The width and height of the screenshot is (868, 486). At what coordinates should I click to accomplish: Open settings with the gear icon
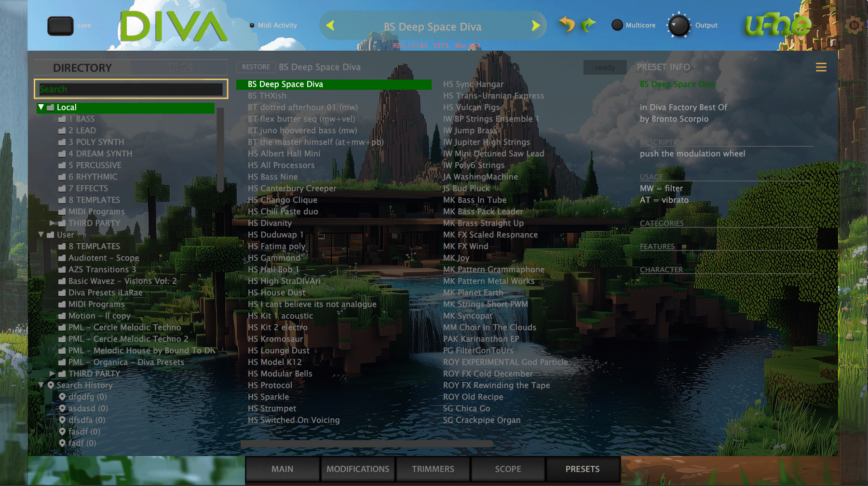854,25
